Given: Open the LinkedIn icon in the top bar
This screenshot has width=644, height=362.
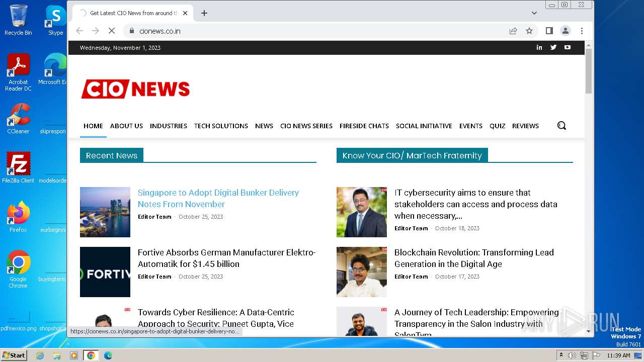Looking at the screenshot, I should (539, 47).
